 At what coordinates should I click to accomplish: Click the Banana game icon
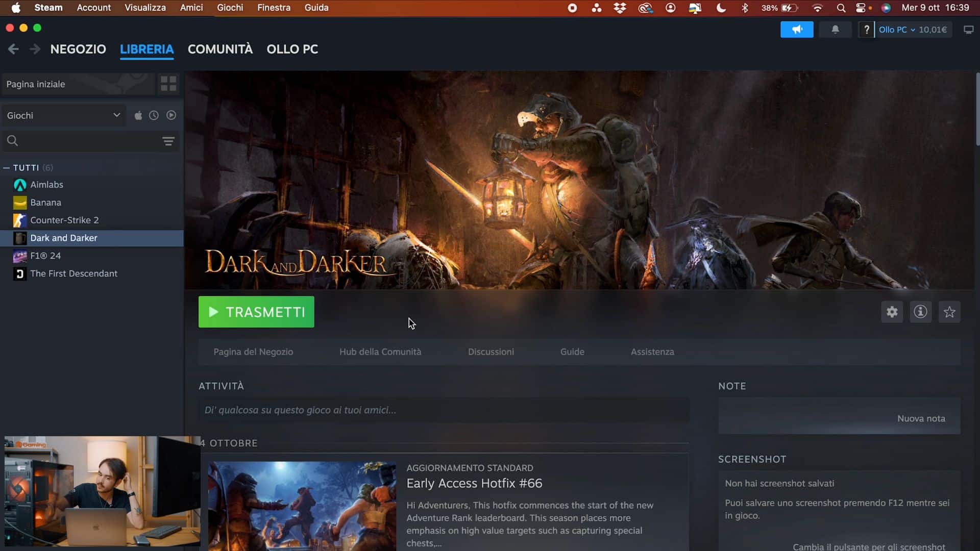point(20,203)
